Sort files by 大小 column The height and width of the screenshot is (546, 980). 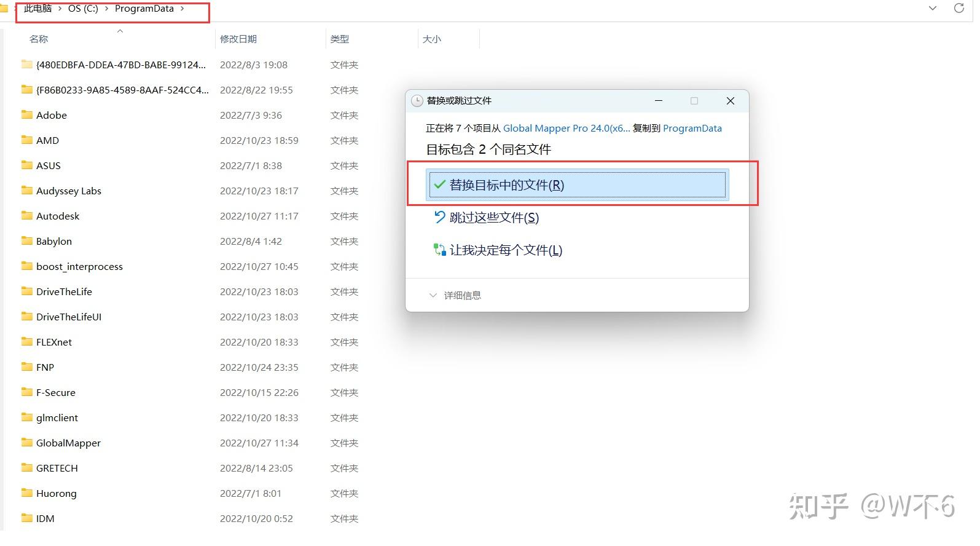tap(432, 39)
